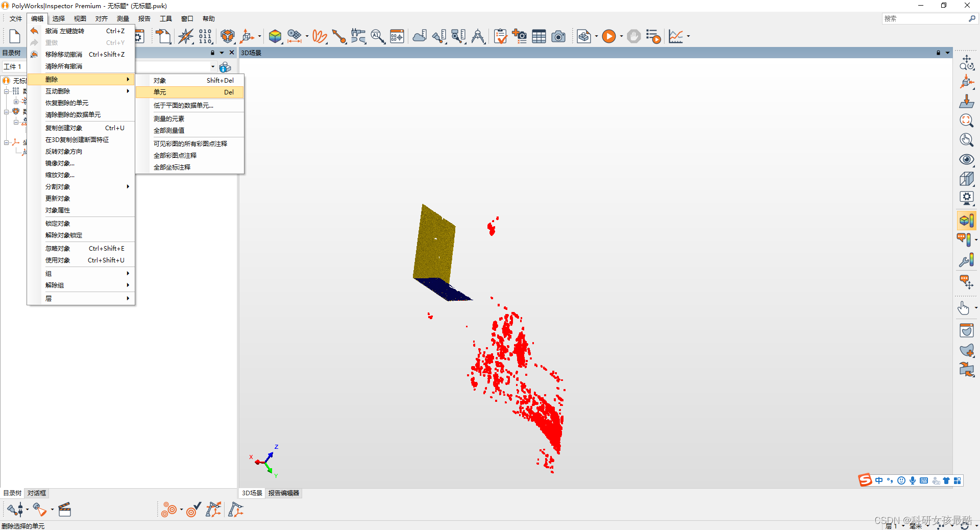
Task: Click the monitor gear display settings icon
Action: pos(967,198)
